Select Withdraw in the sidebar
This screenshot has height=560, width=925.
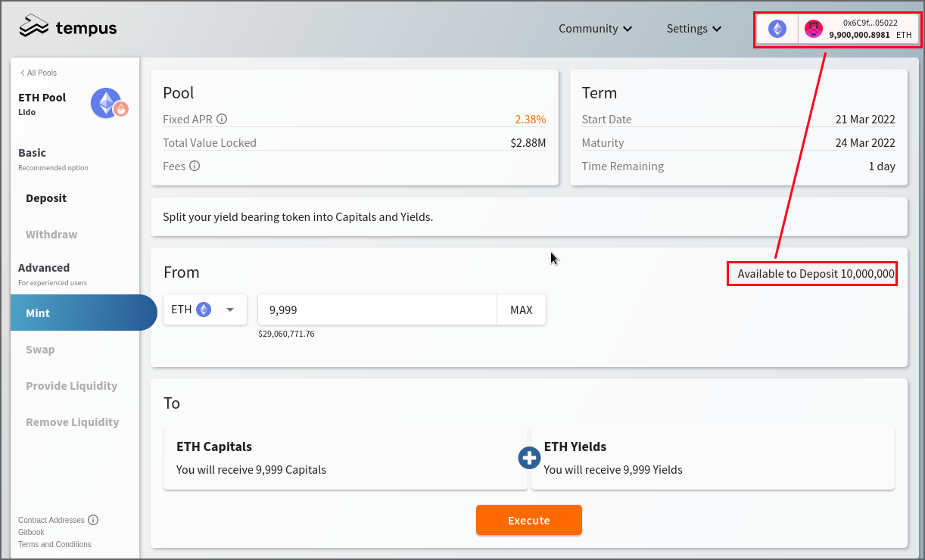[51, 235]
